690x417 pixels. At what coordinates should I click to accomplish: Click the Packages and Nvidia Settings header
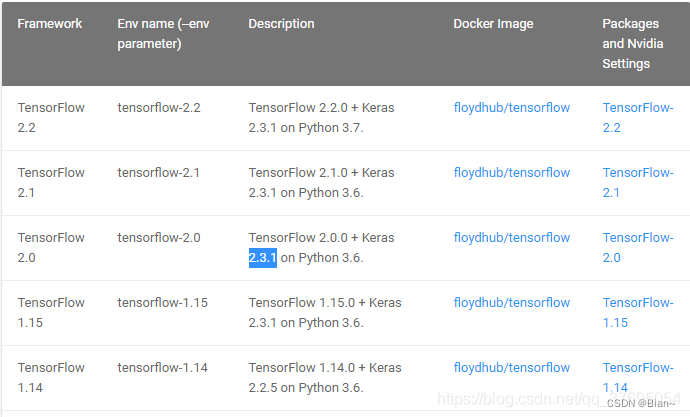pyautogui.click(x=633, y=44)
